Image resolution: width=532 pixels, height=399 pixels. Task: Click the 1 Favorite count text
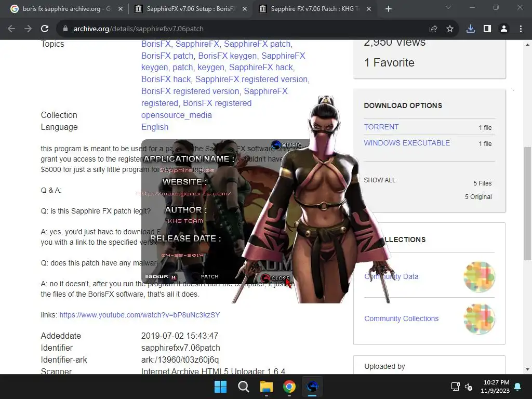click(389, 62)
